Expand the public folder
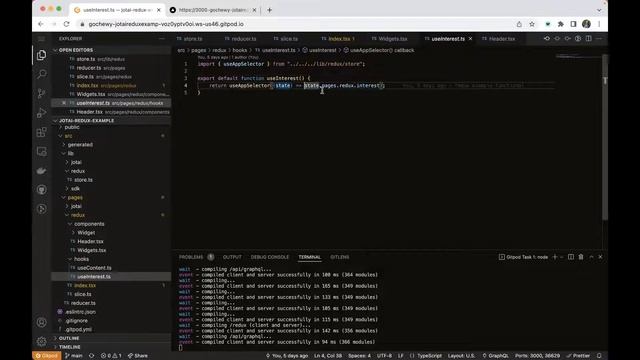The height and width of the screenshot is (360, 640). pos(72,127)
